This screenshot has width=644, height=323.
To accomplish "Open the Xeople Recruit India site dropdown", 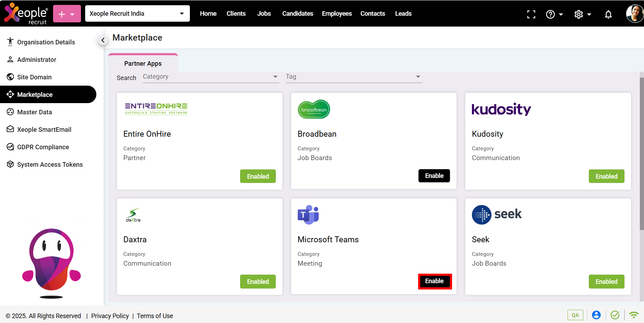I will [x=138, y=14].
